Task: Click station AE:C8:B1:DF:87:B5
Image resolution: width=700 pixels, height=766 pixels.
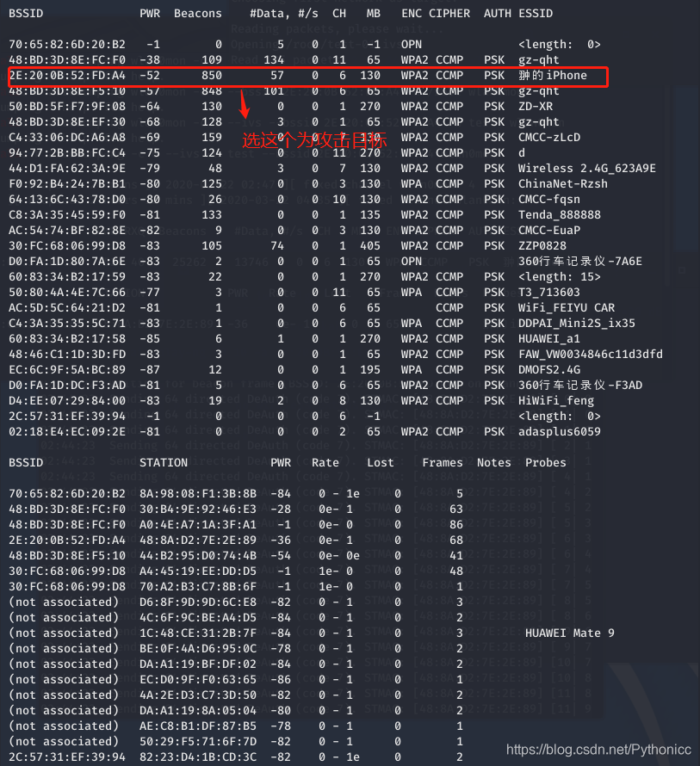Action: [197, 726]
